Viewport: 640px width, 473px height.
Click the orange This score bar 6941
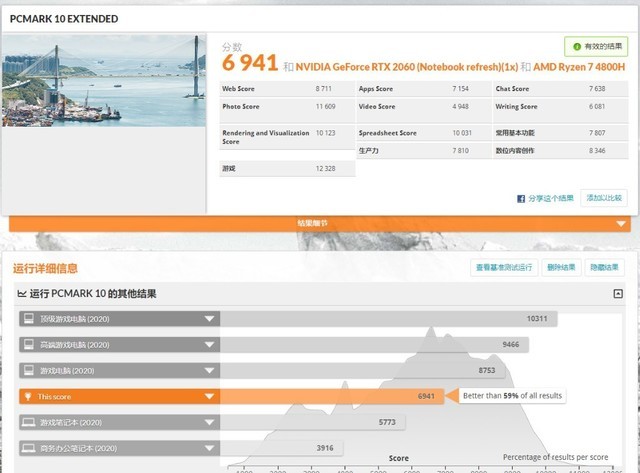(x=332, y=396)
